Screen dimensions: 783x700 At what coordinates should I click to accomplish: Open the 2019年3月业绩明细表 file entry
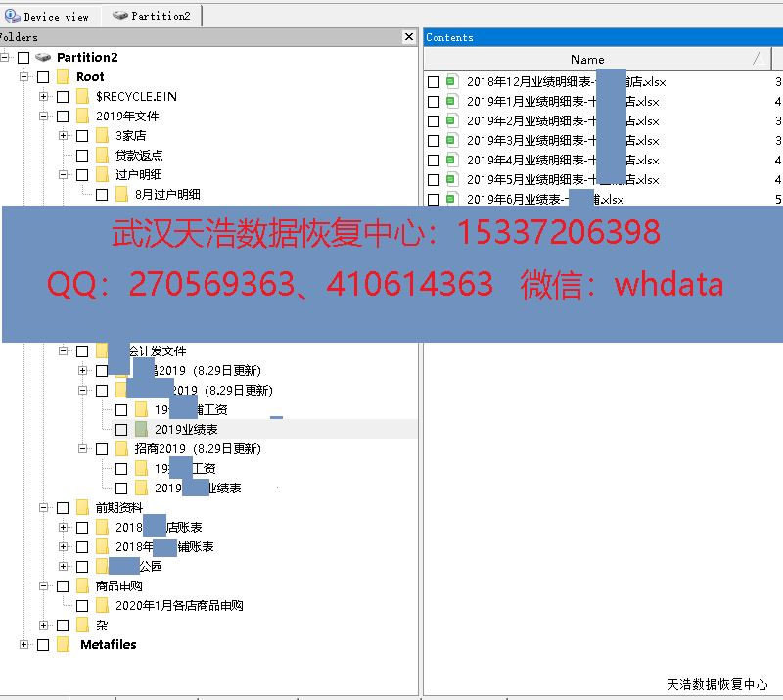[563, 141]
